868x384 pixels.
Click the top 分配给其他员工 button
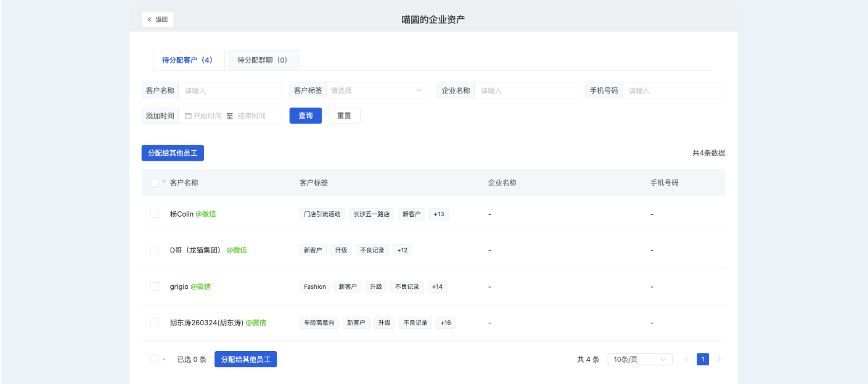click(x=173, y=153)
